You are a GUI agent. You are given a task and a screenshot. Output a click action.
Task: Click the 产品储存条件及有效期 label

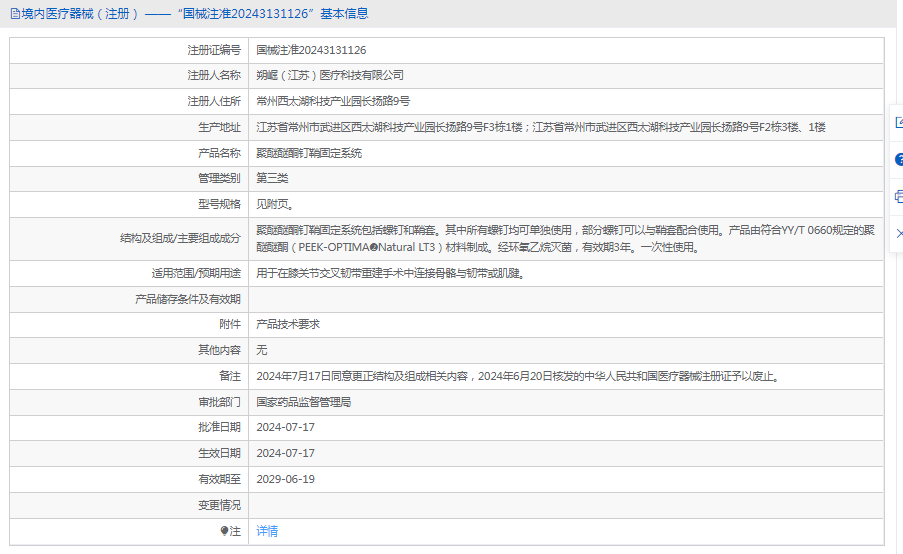[x=188, y=299]
